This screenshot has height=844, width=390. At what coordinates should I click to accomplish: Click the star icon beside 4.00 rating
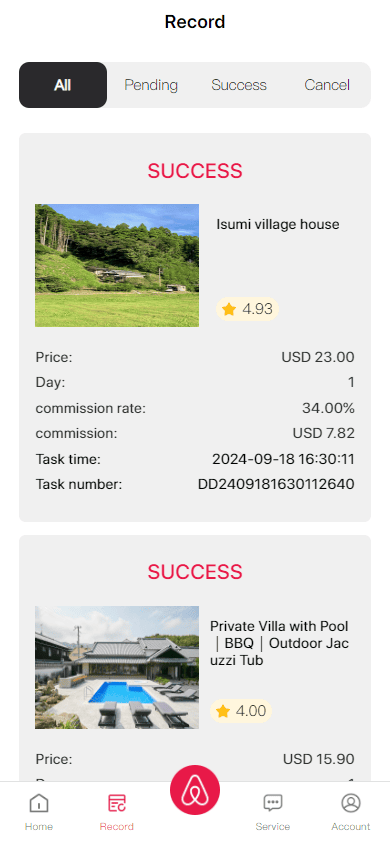tap(223, 711)
